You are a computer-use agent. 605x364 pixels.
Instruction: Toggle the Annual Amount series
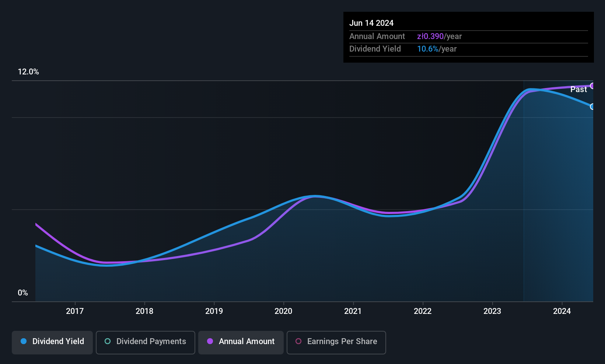pos(241,342)
